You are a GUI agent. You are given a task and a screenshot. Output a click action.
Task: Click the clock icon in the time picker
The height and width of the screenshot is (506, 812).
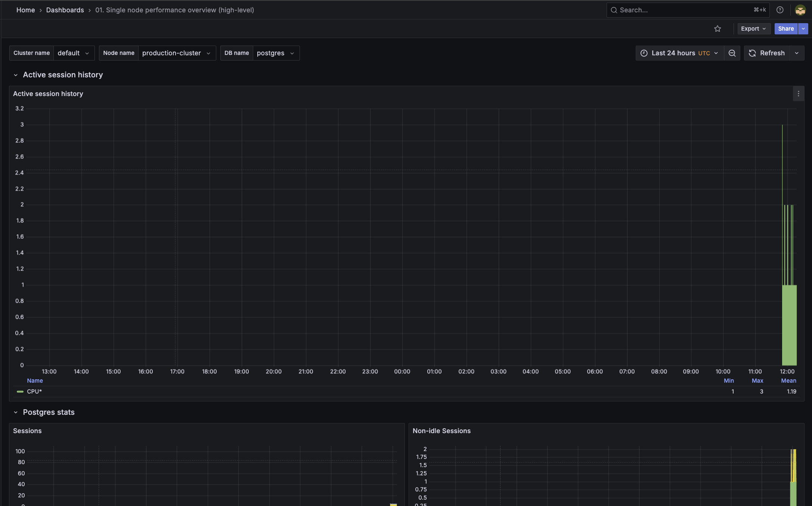(x=644, y=53)
